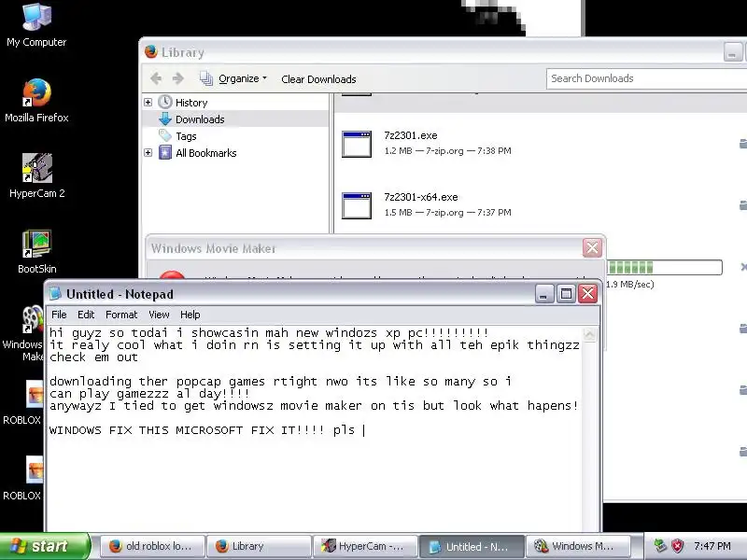Minimize the Library window
This screenshot has width=747, height=560.
(732, 52)
